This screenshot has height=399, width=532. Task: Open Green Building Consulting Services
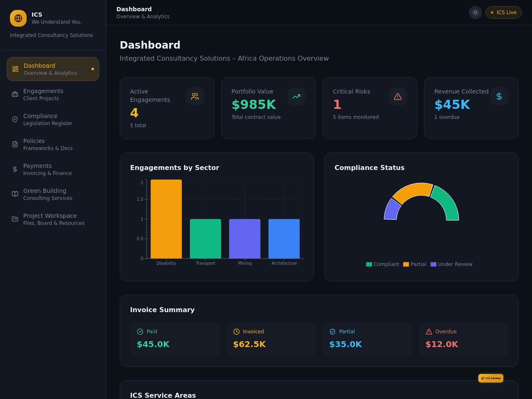53,194
